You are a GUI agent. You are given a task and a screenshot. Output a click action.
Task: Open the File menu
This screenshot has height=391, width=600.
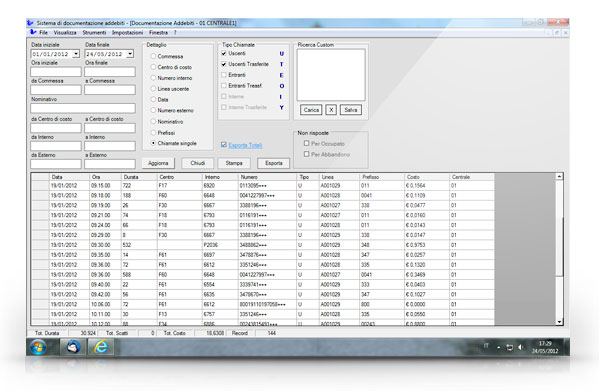point(43,33)
